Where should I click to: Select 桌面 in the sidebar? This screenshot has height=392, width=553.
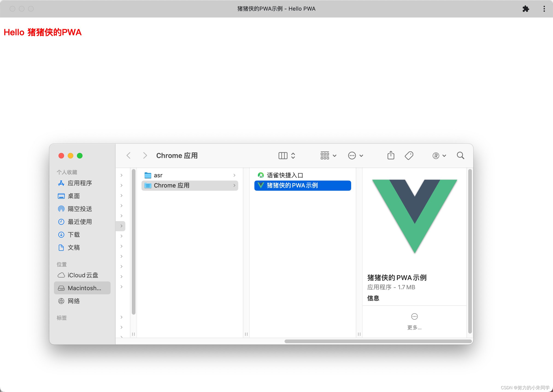point(82,196)
